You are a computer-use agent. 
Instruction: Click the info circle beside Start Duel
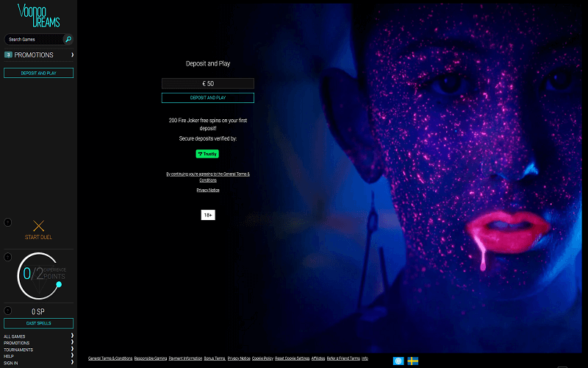tap(8, 222)
